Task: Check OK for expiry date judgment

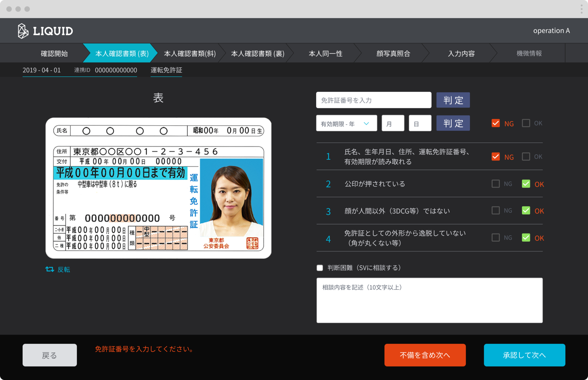Action: point(526,123)
